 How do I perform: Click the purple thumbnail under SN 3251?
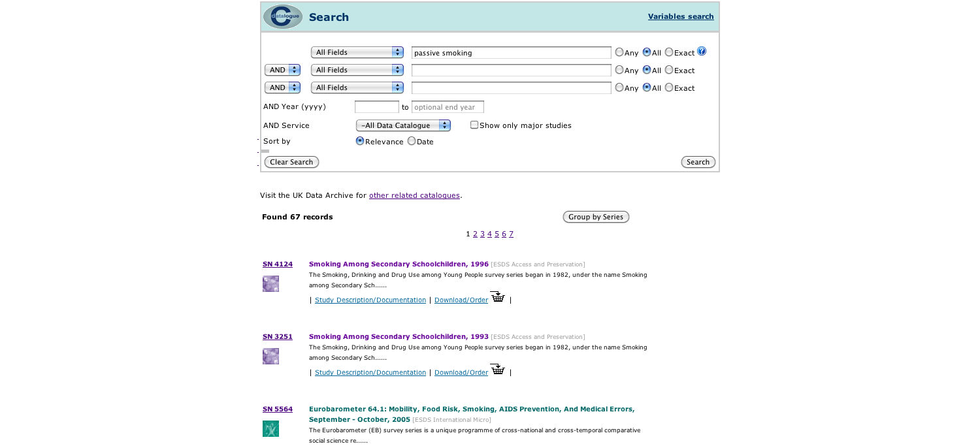[270, 356]
